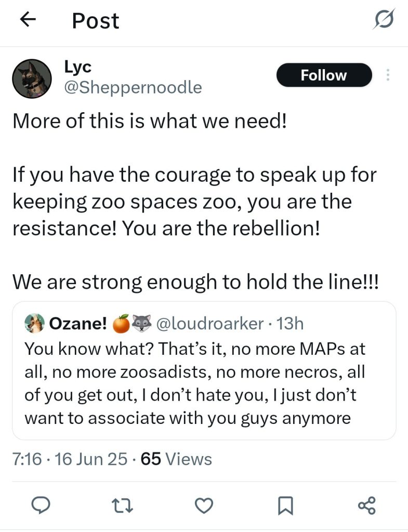Follow the Lyc account
The image size is (408, 532).
(x=324, y=75)
